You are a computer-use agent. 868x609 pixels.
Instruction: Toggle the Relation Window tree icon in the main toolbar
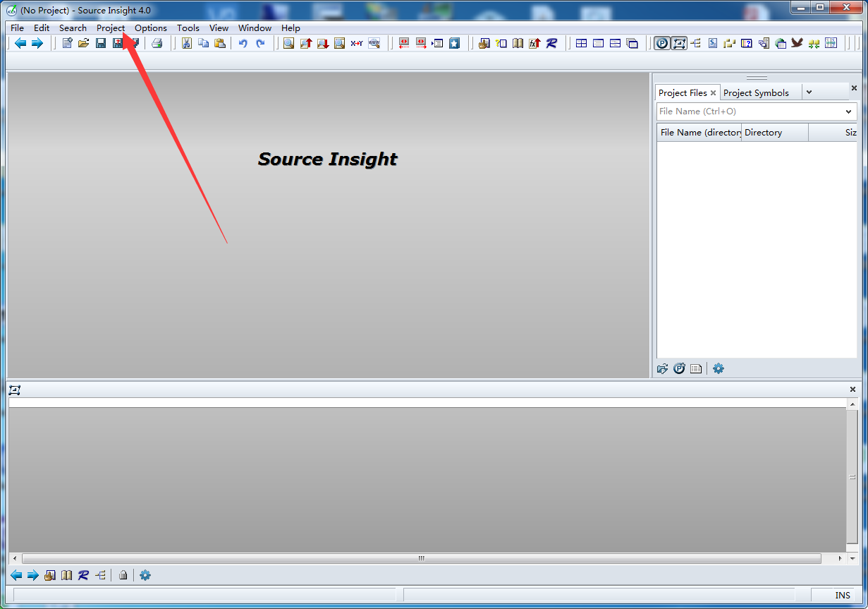(x=696, y=43)
